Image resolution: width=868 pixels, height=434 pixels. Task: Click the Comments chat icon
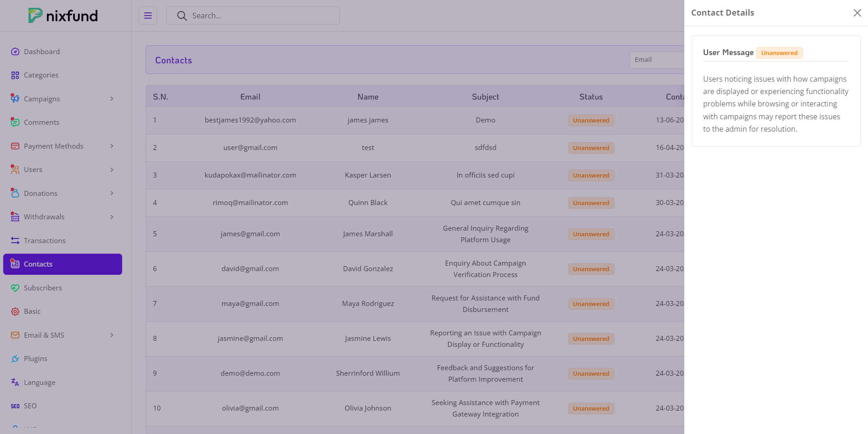[15, 122]
